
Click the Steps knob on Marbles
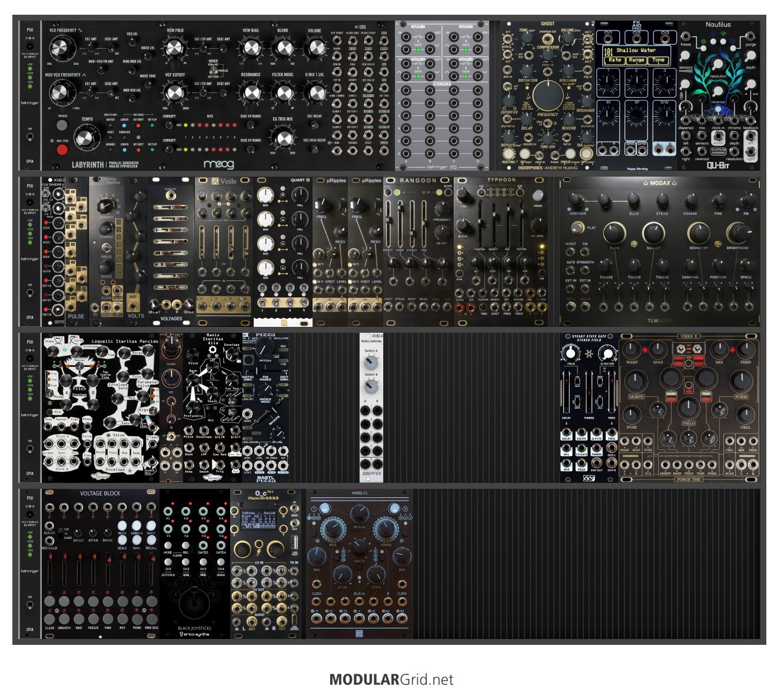376,575
